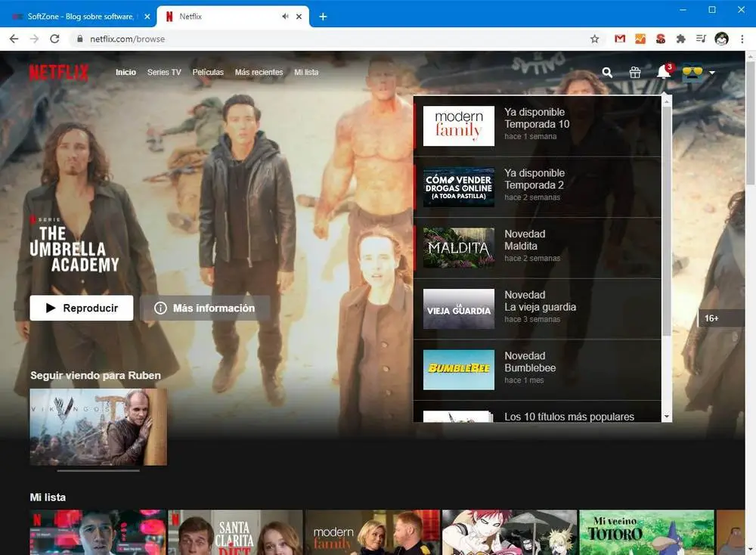
Task: Open a new browser tab
Action: pos(323,17)
